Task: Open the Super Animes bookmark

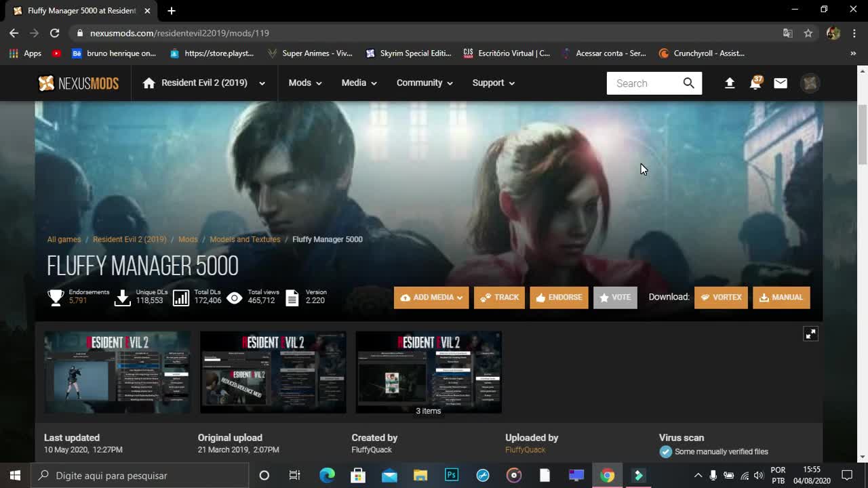Action: tap(310, 53)
